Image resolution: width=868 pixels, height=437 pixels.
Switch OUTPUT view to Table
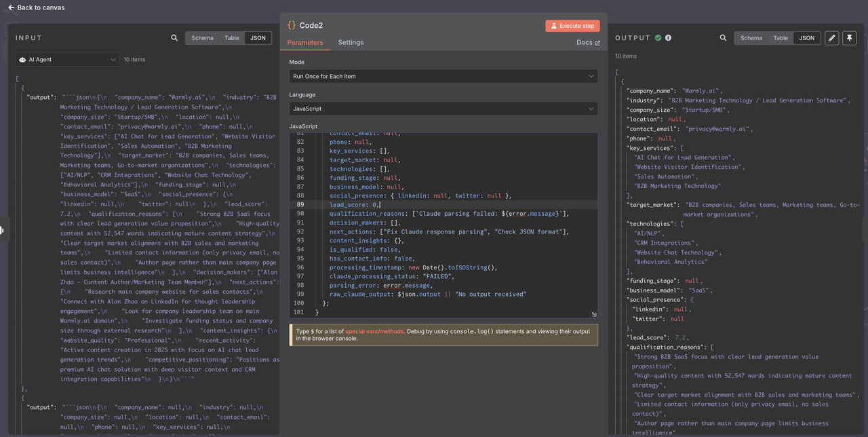pyautogui.click(x=781, y=38)
